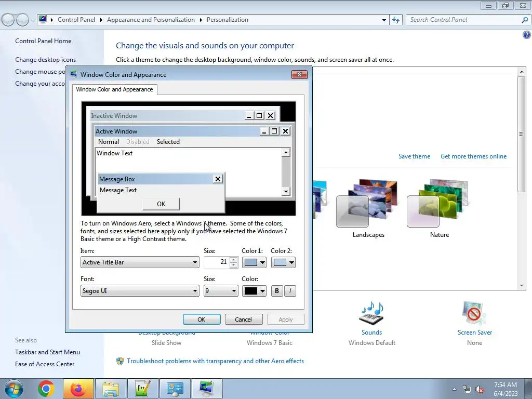The height and width of the screenshot is (399, 532).
Task: Cancel the Window Color dialog
Action: 244,320
